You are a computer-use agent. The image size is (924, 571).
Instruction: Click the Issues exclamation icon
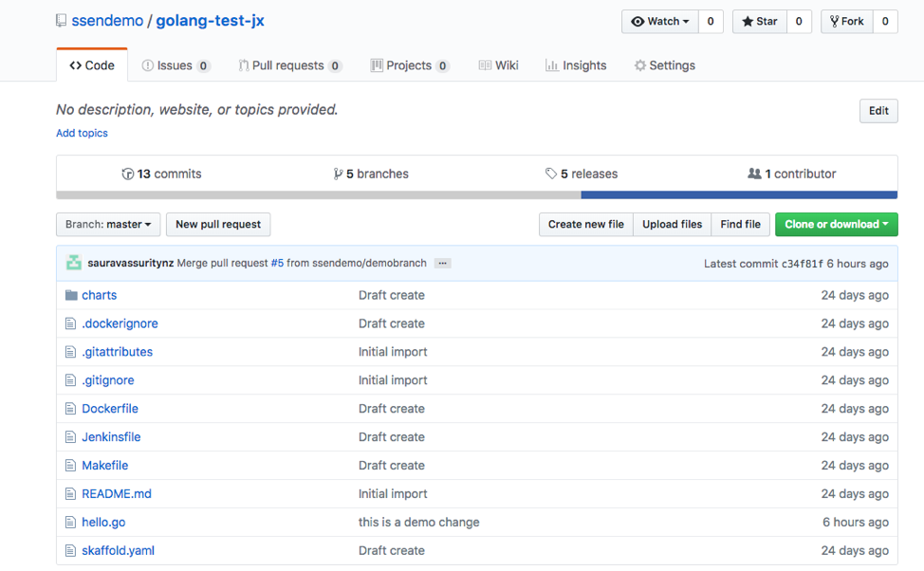click(148, 65)
